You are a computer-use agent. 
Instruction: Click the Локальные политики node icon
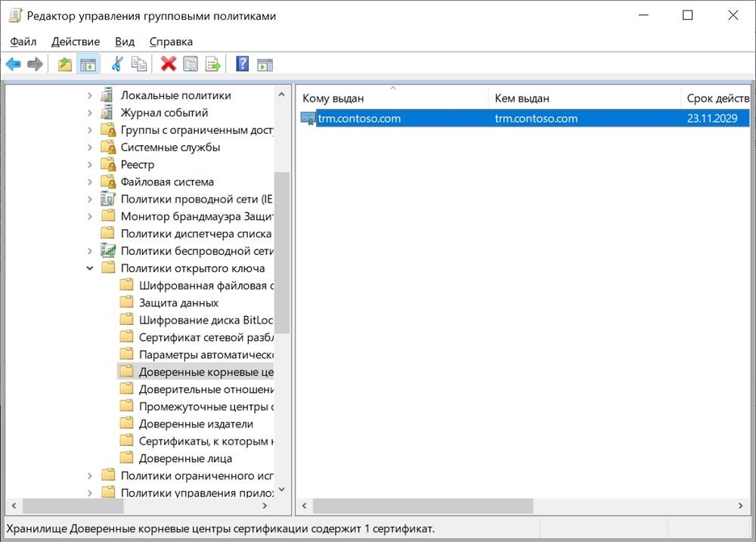pos(107,95)
